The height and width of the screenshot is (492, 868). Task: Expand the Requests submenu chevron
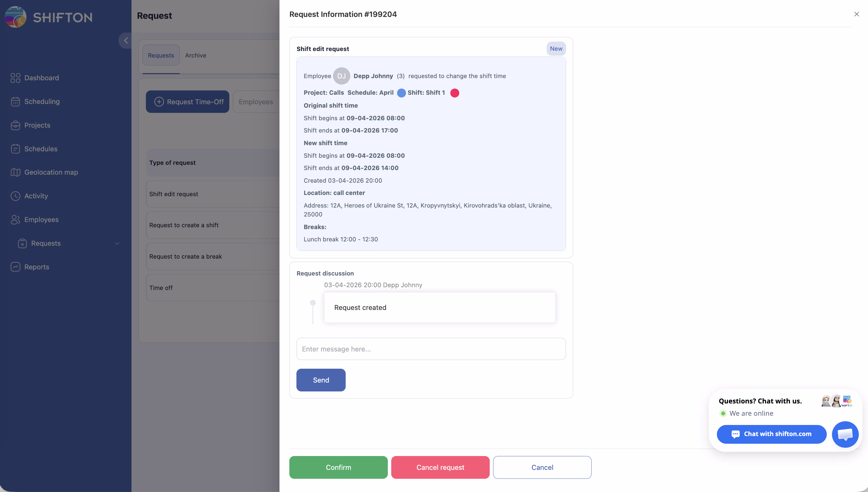[x=117, y=243]
